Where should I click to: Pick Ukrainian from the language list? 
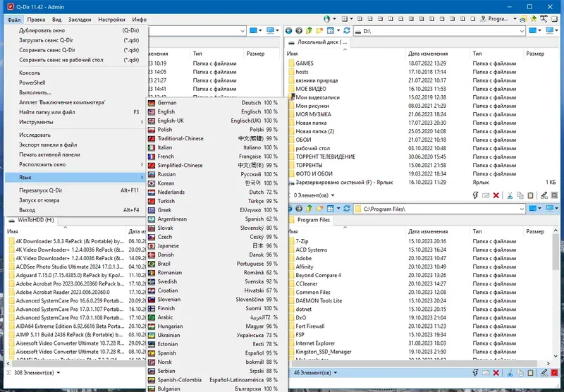coord(217,335)
